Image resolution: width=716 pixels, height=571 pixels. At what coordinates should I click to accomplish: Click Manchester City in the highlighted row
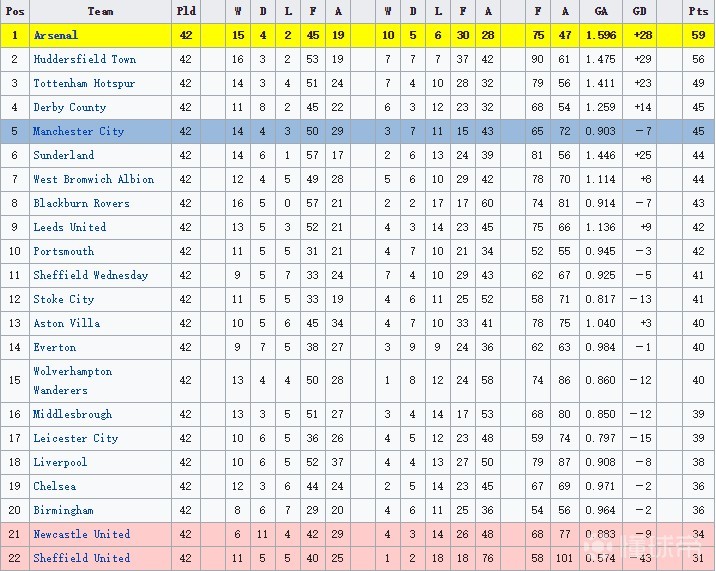pos(78,132)
